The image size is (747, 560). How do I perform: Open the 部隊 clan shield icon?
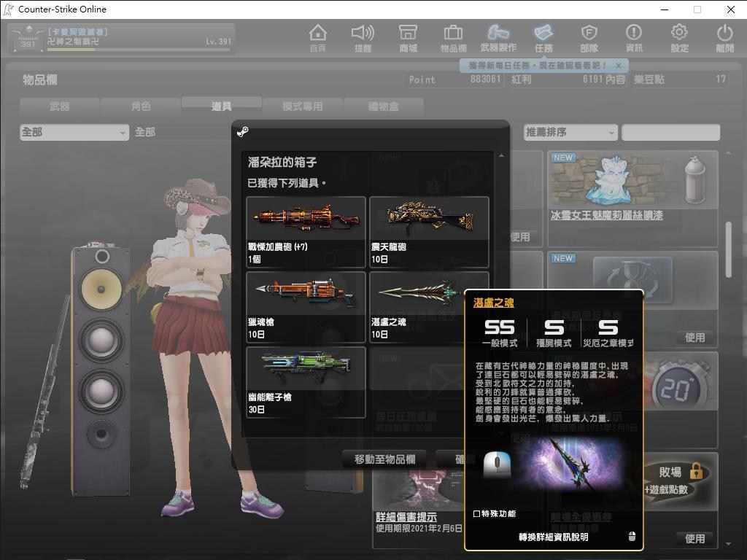click(x=589, y=38)
